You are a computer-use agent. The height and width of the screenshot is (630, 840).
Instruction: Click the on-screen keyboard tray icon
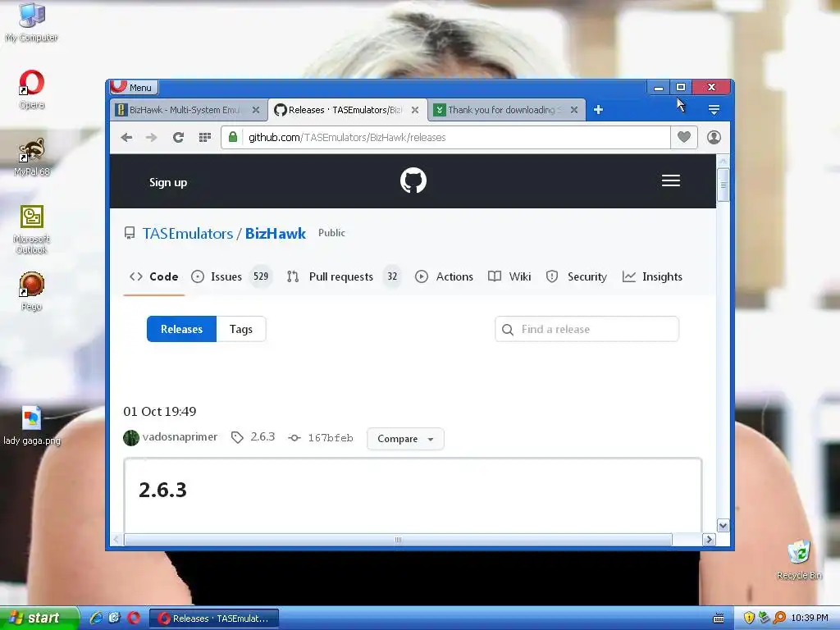coord(719,619)
